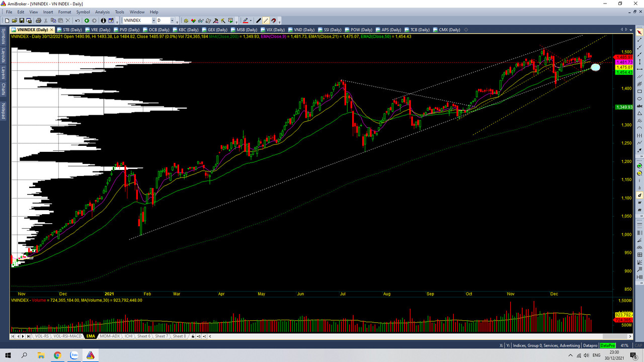Screen dimensions: 644x362
Task: Switch to the ICHI sheet tab
Action: click(128, 336)
